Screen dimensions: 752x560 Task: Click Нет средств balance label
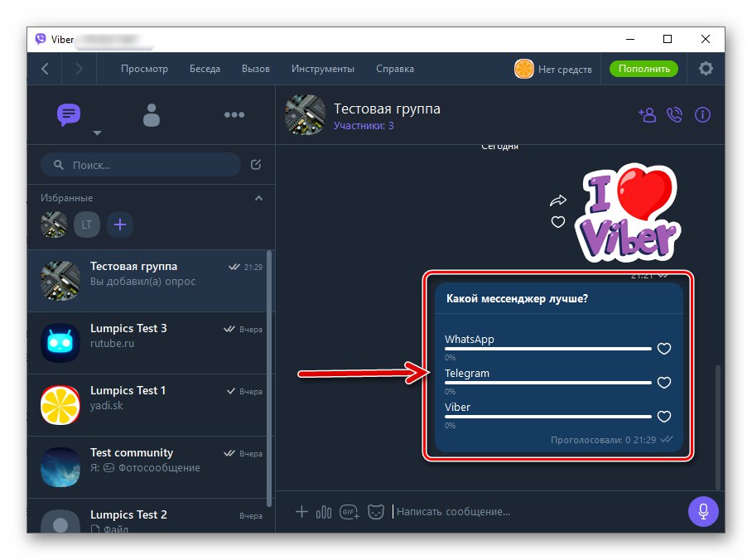[565, 69]
